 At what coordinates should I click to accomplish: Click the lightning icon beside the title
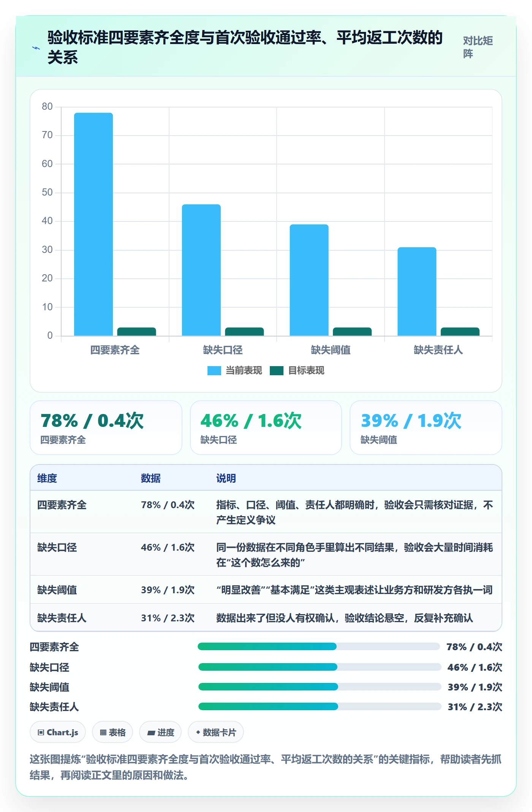(36, 48)
